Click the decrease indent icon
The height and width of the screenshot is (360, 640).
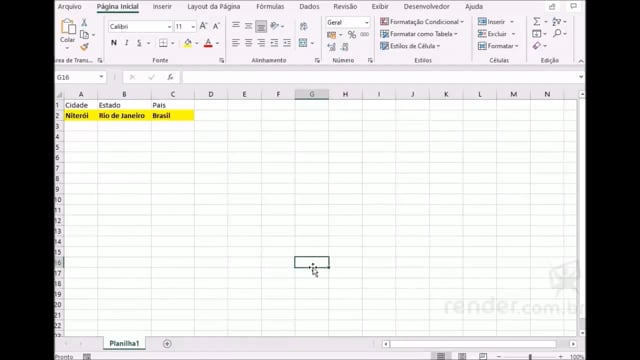[x=274, y=43]
